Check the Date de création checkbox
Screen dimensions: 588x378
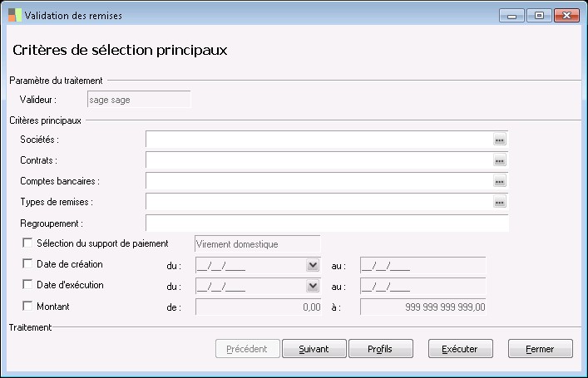click(x=27, y=264)
